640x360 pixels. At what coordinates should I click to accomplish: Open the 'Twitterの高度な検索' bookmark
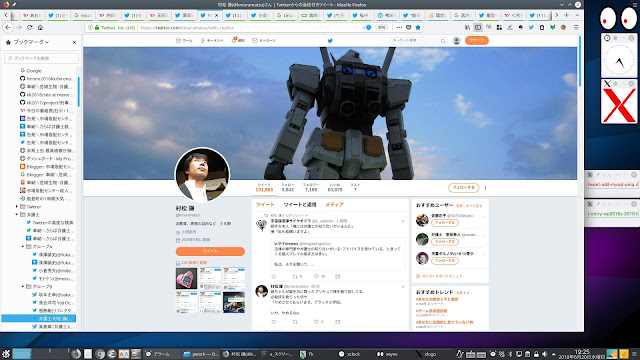point(50,222)
